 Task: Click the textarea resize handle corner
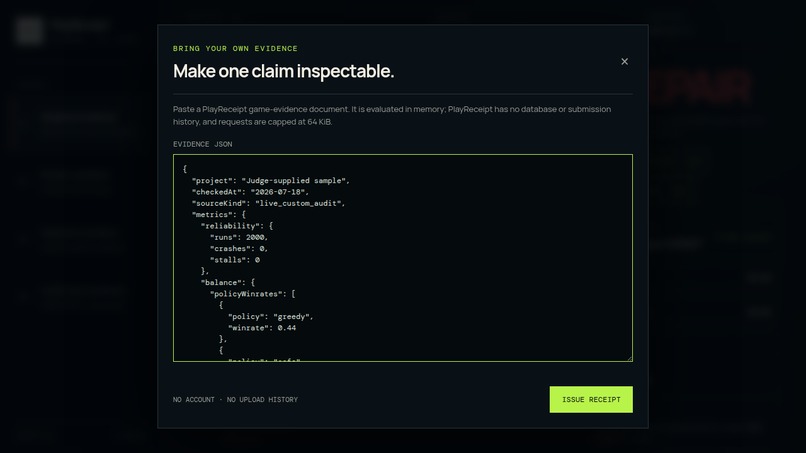[x=629, y=358]
